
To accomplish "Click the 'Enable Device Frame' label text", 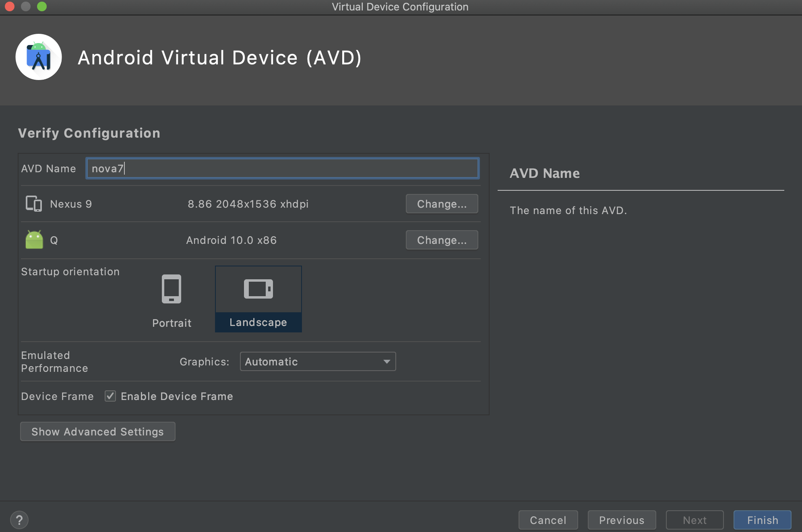I will pyautogui.click(x=177, y=396).
